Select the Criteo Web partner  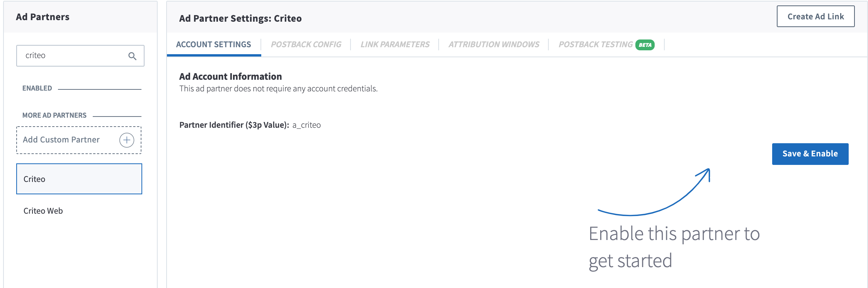(x=43, y=211)
